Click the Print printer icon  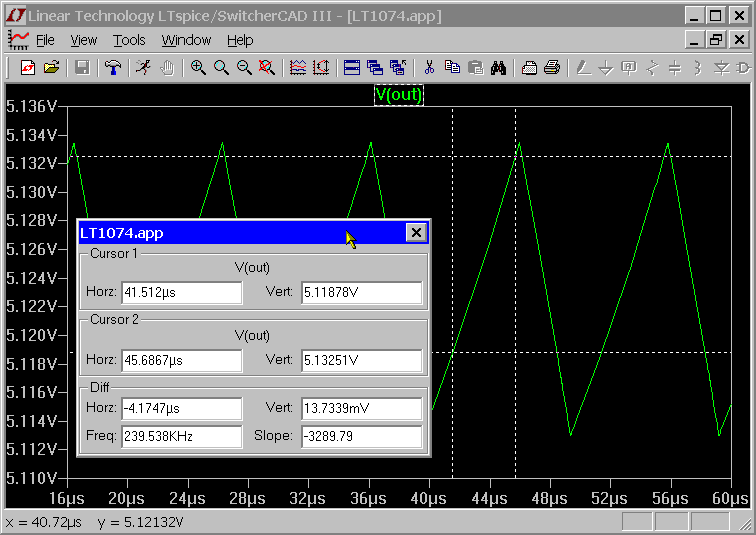tap(553, 67)
